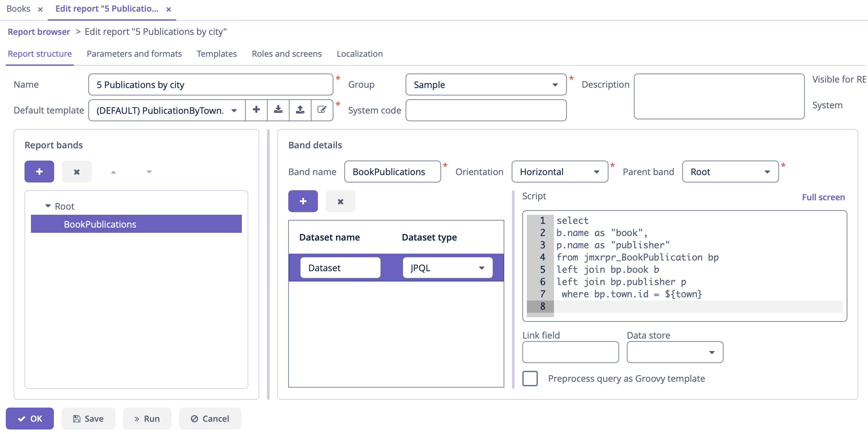This screenshot has height=434, width=868.
Task: Close the Books tab
Action: point(40,9)
